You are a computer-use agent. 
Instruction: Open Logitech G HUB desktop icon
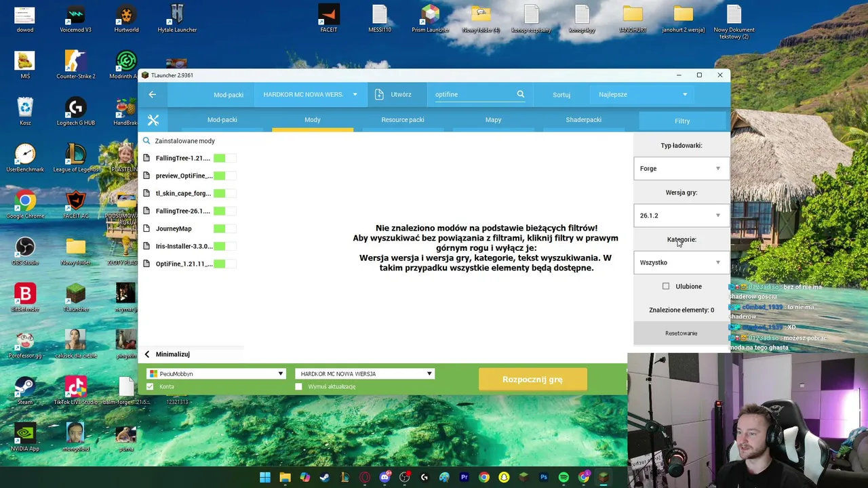pos(75,112)
